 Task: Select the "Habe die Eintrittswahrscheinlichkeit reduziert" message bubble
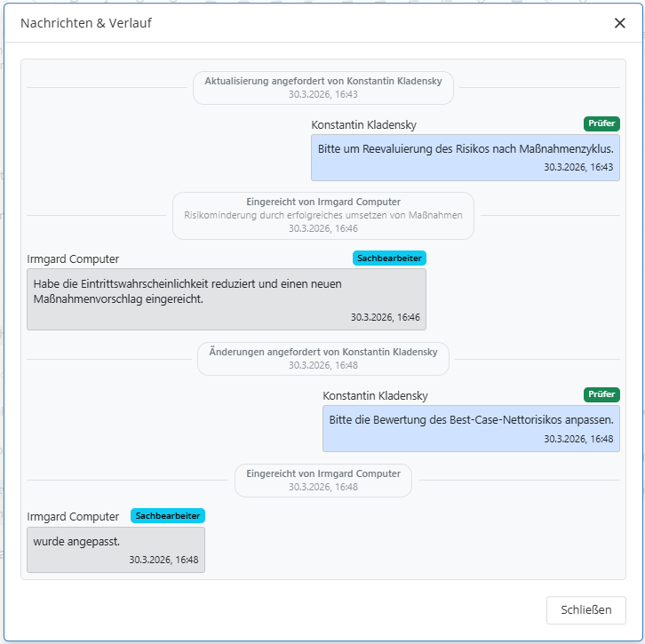point(226,298)
